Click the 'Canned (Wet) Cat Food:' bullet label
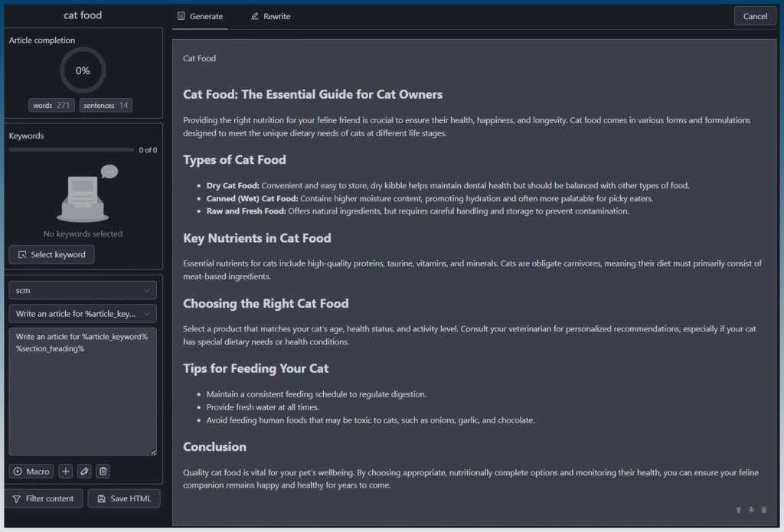Screen dimensions: 784x532 pos(252,198)
